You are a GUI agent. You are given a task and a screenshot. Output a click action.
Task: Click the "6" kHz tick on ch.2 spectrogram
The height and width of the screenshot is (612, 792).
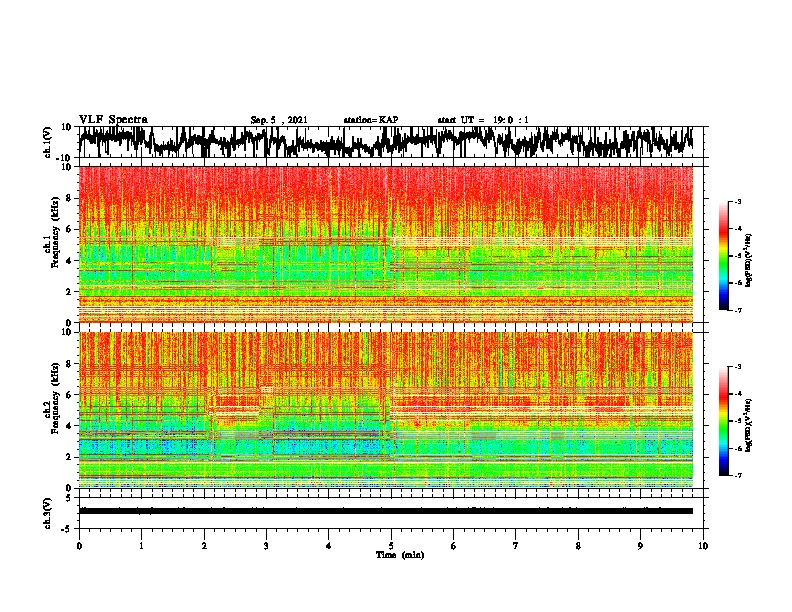(69, 395)
